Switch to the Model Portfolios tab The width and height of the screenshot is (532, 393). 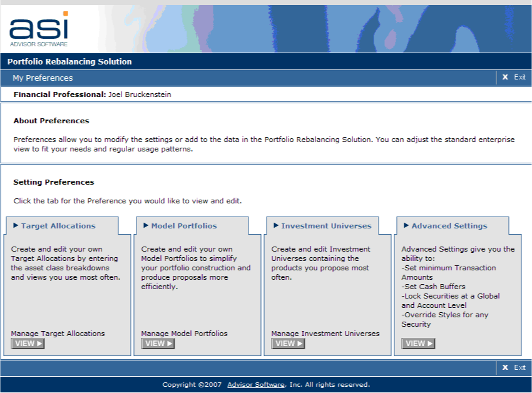click(184, 226)
